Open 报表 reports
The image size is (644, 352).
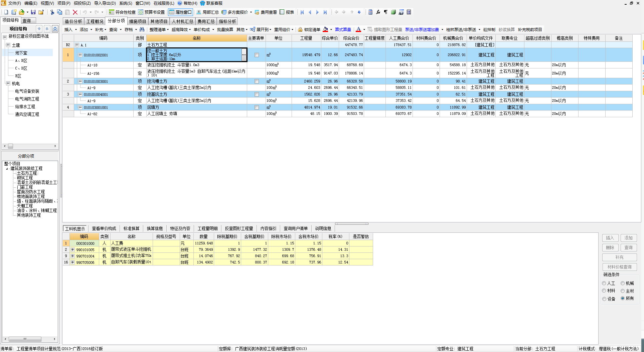[287, 12]
